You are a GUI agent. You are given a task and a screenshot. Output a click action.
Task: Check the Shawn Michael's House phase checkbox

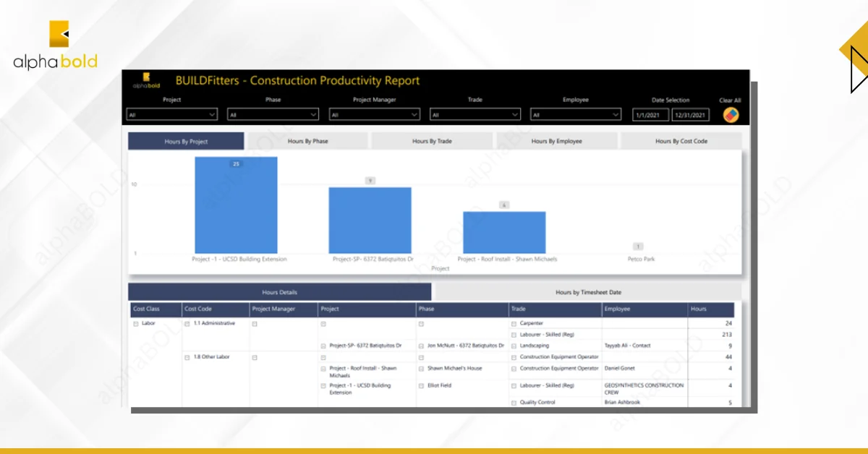pos(422,369)
